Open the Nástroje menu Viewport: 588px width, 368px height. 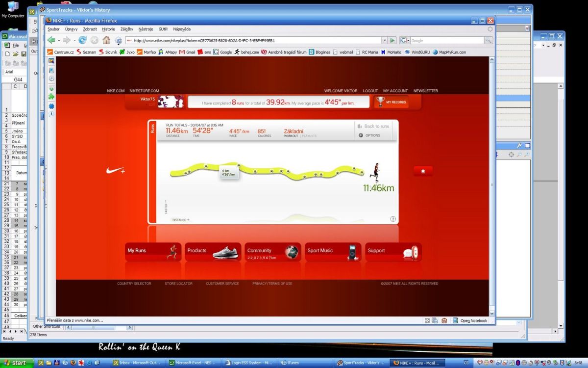(146, 29)
